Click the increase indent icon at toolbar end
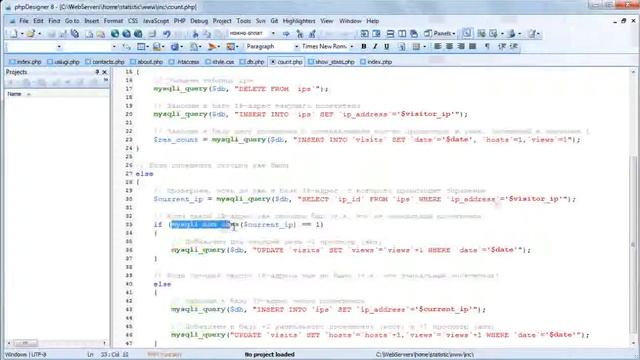Viewport: 640px width, 360px height. [514, 47]
